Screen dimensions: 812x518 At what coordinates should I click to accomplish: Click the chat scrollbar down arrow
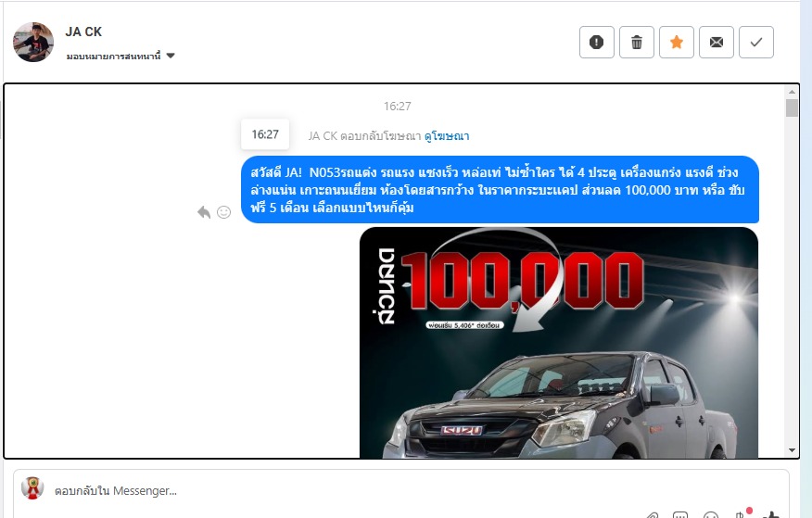click(792, 450)
